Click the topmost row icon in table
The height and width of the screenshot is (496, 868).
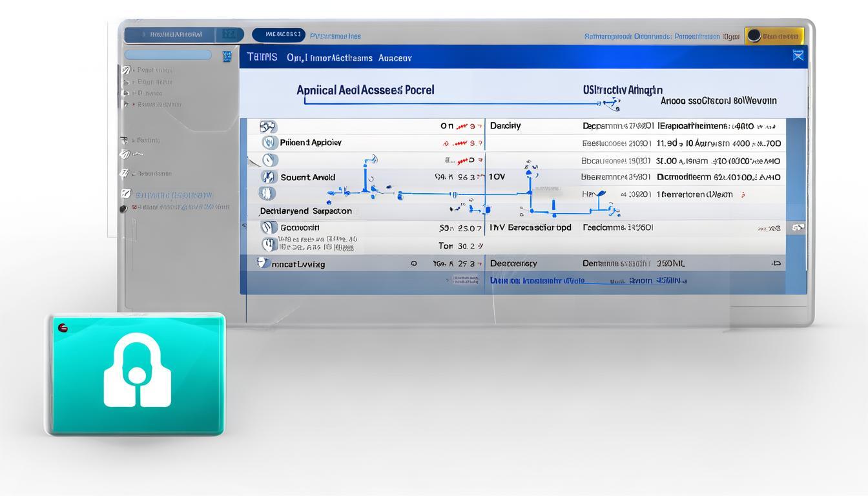pyautogui.click(x=267, y=127)
